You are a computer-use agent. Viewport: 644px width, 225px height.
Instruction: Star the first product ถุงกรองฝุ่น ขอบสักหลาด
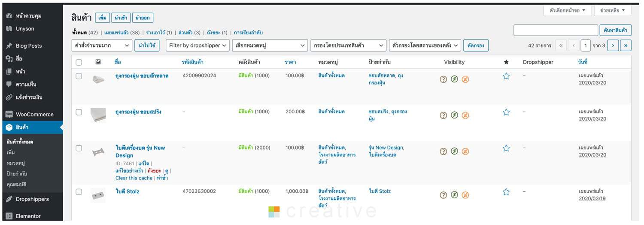506,76
